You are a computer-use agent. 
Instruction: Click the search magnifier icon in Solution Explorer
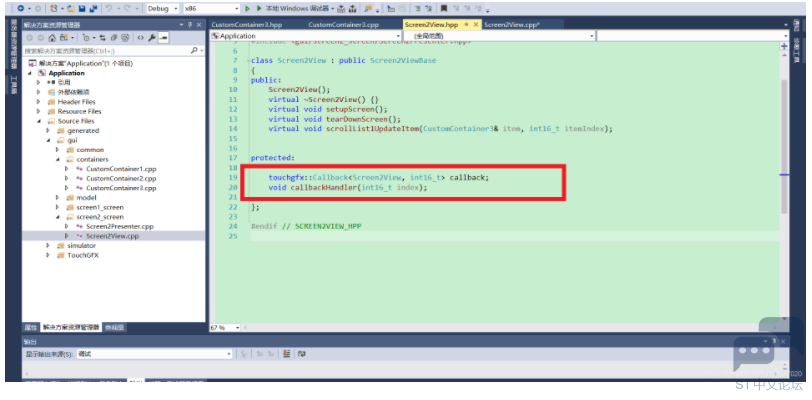point(194,51)
